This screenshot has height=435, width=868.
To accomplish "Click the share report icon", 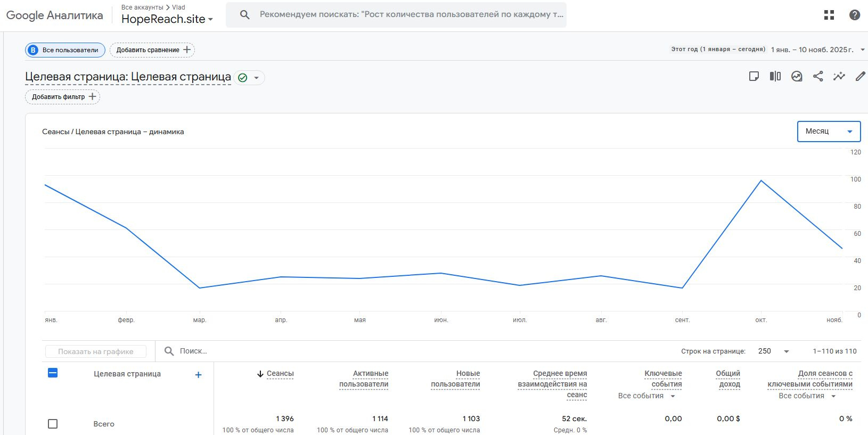I will [x=818, y=76].
